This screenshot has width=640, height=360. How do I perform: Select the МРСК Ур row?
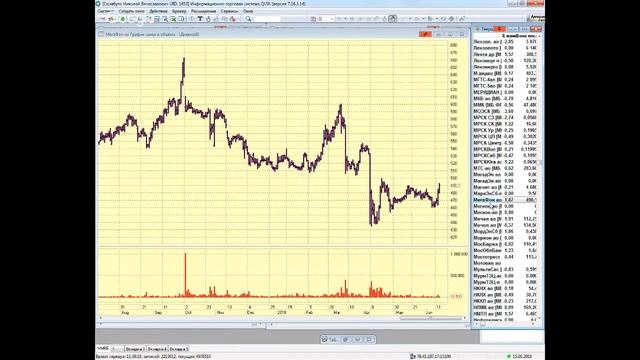[506, 130]
